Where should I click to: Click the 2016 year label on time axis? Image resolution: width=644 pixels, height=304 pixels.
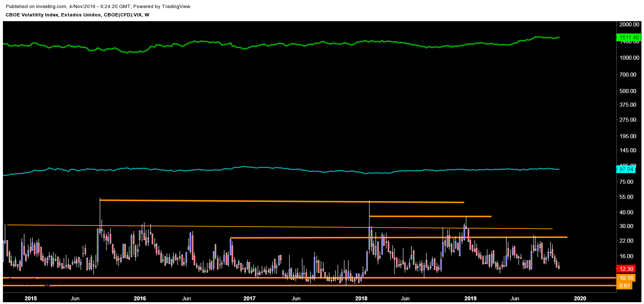click(140, 299)
